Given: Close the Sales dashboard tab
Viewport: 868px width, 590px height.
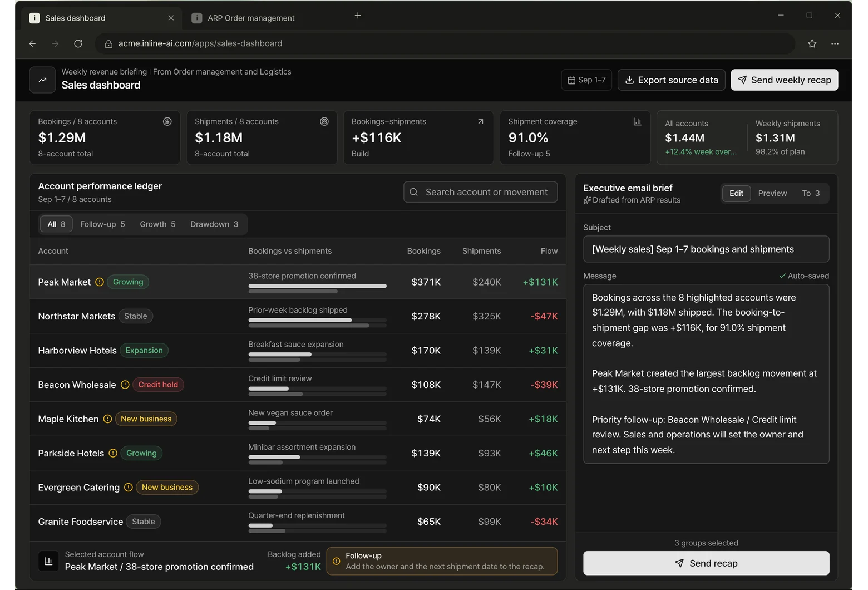Looking at the screenshot, I should pyautogui.click(x=171, y=18).
